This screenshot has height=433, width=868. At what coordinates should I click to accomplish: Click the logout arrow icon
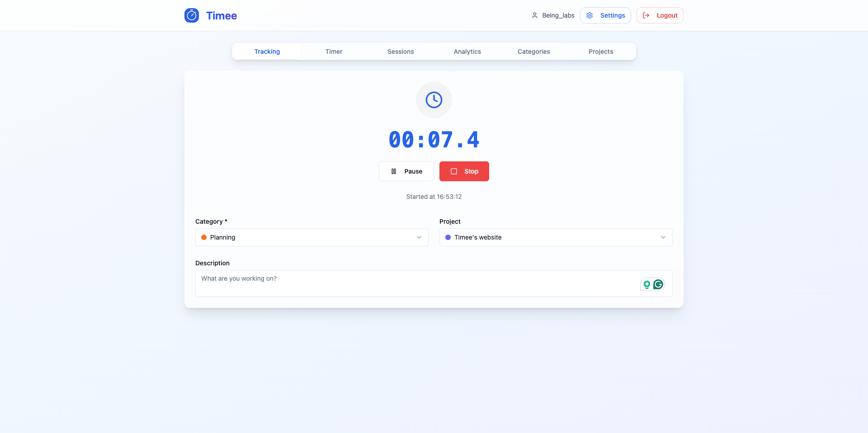pyautogui.click(x=646, y=15)
